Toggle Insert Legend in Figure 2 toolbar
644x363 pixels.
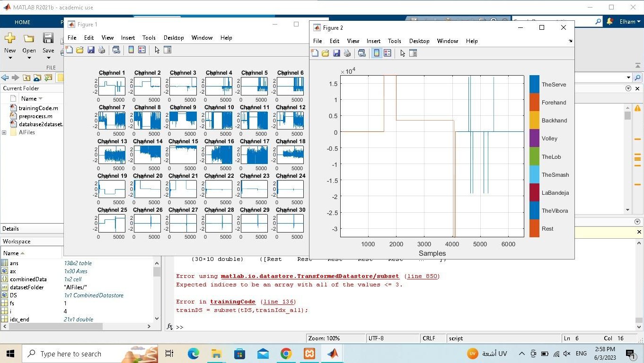388,53
